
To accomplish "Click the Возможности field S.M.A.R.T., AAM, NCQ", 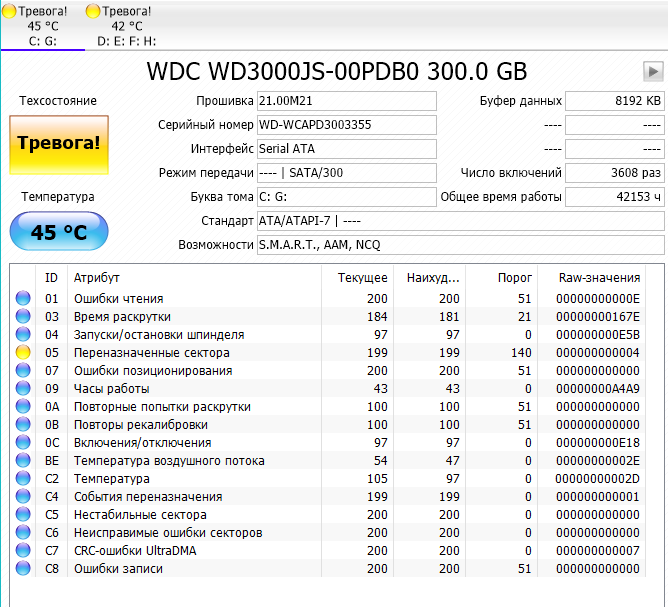I will [x=461, y=245].
